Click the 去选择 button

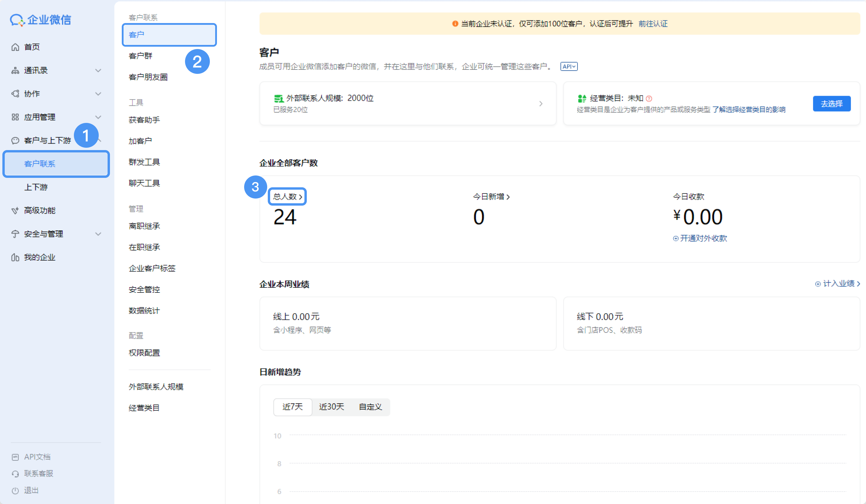(832, 104)
